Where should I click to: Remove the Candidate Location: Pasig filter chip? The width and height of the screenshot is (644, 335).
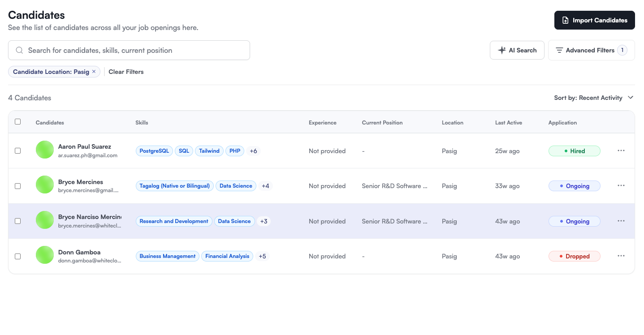pos(94,72)
